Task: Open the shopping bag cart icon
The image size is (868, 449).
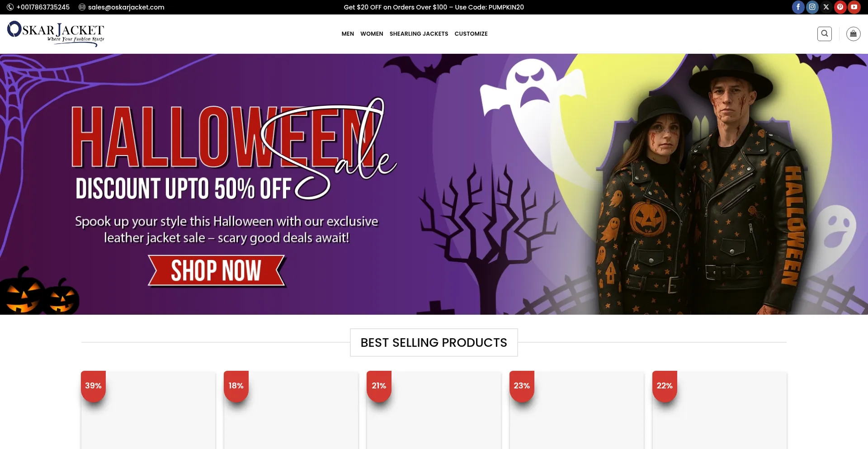Action: point(853,34)
